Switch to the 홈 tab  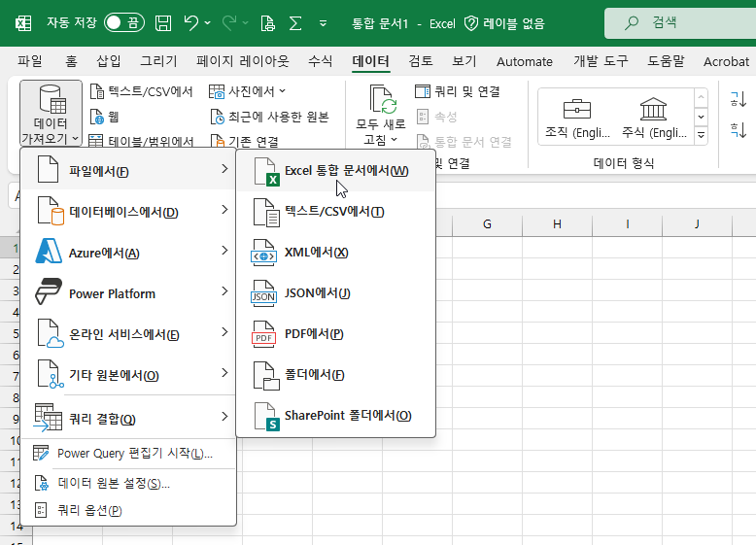click(71, 61)
